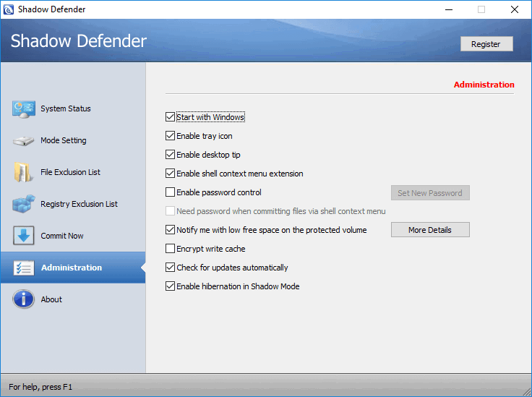Open the Mode Setting page

pyautogui.click(x=64, y=140)
